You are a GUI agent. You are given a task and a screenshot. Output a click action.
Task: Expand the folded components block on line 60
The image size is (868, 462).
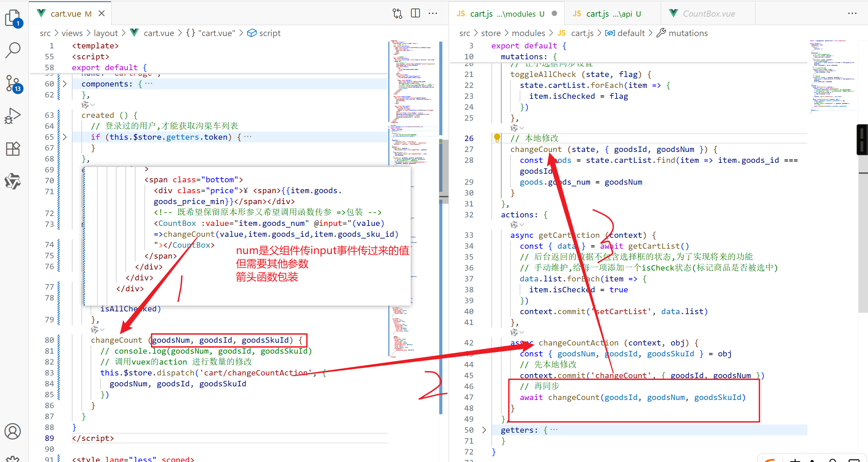click(x=65, y=84)
